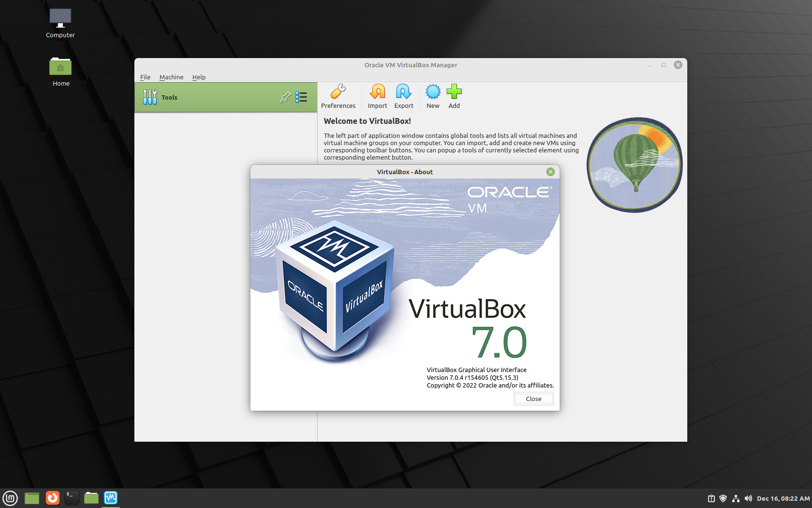This screenshot has height=508, width=812.
Task: Close the VirtualBox Manager window
Action: [678, 65]
